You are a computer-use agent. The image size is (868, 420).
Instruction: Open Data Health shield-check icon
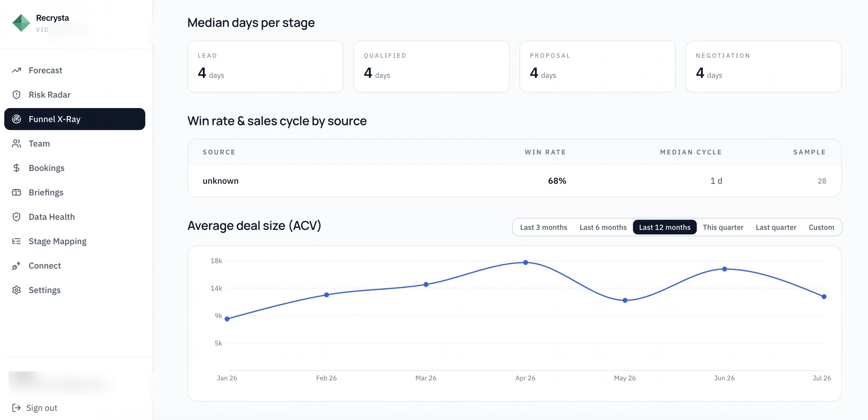[x=16, y=217]
